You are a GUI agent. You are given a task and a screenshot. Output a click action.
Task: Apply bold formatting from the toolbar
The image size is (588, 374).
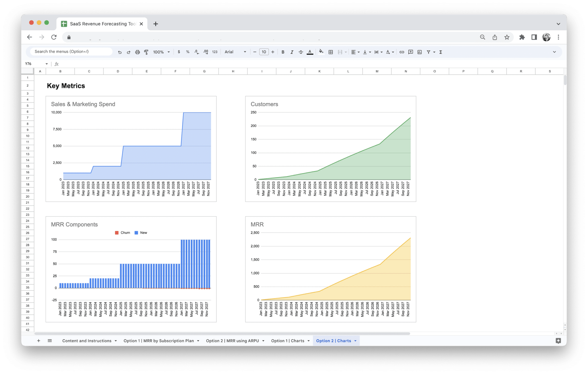click(283, 52)
